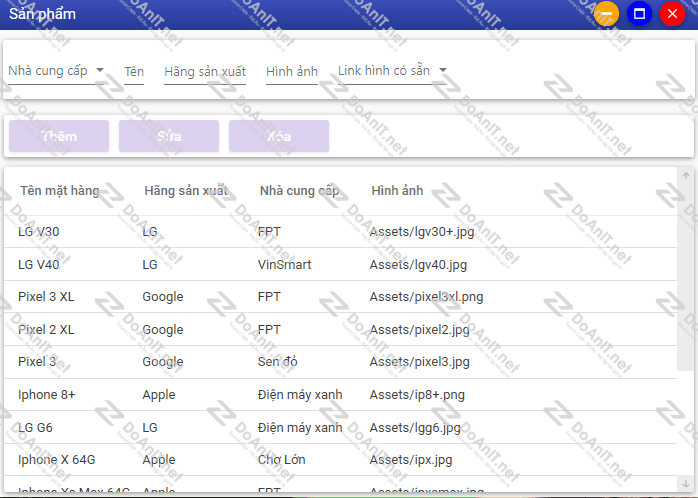Select the Iphone 8+ row
698x498 pixels.
341,395
